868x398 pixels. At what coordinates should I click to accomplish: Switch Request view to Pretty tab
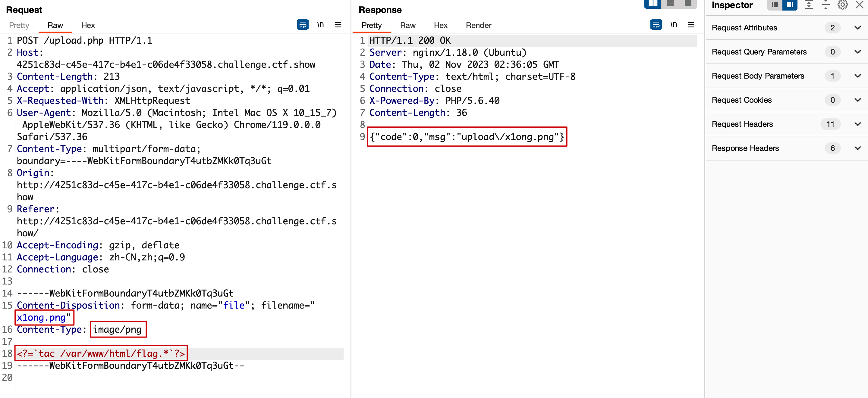pyautogui.click(x=19, y=25)
